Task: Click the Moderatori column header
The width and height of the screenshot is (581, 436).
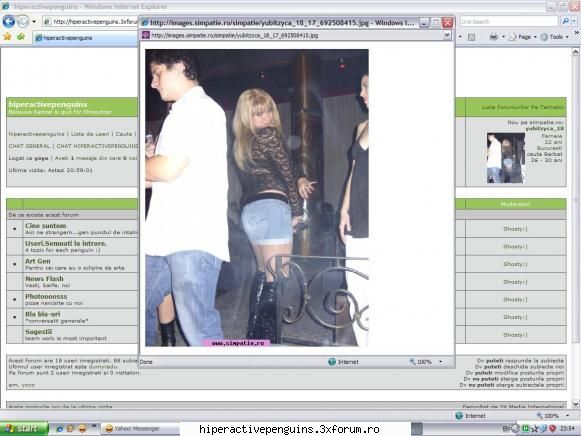Action: 515,204
